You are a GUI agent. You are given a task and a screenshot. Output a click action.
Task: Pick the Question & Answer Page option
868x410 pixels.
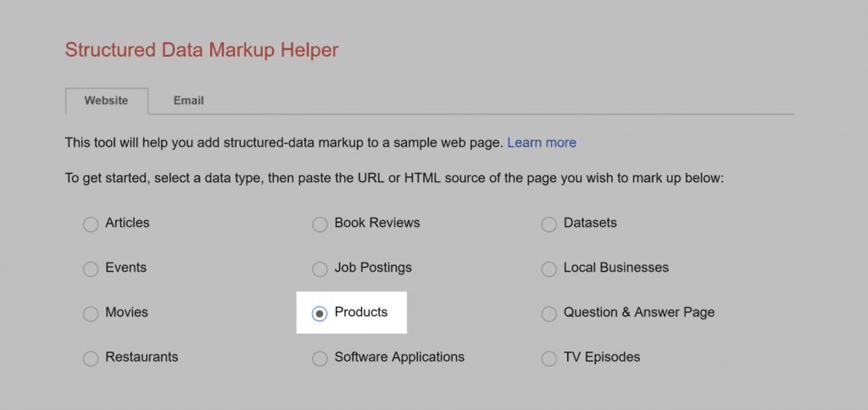[x=548, y=314]
